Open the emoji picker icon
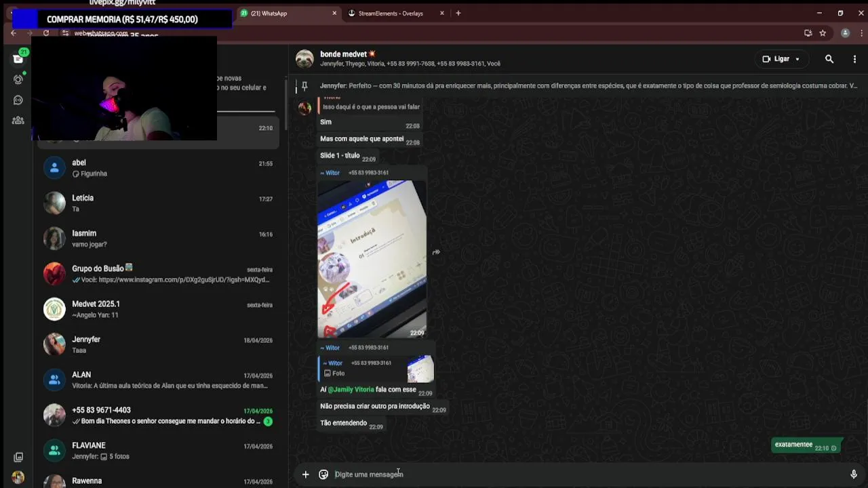This screenshot has width=868, height=488. (323, 474)
